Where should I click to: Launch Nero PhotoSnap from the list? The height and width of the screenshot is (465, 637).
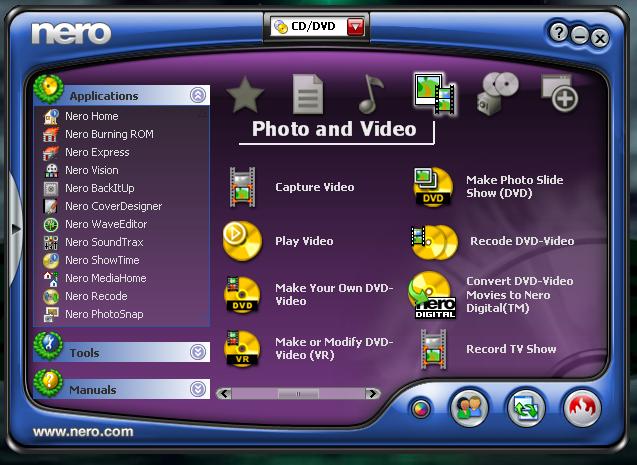click(104, 314)
